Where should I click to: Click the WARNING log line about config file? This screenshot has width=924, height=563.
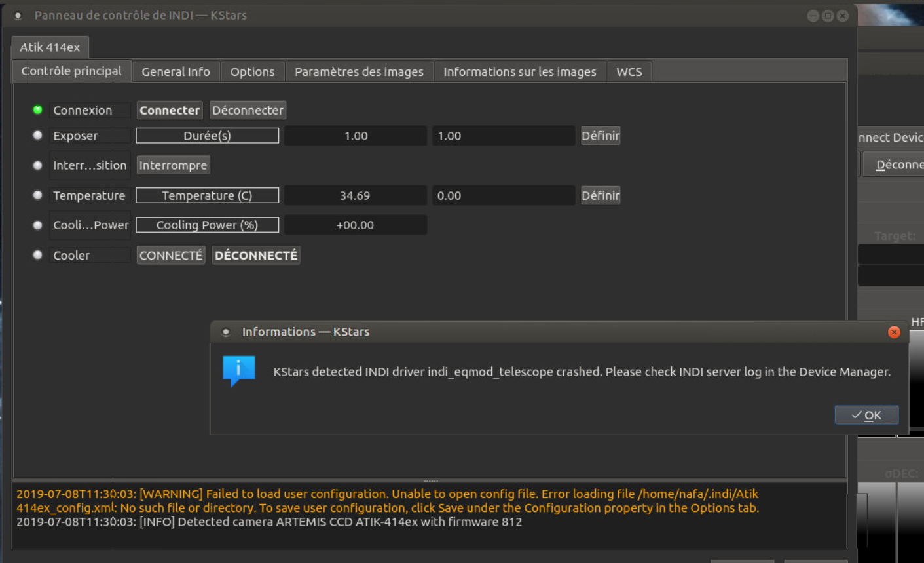coord(388,501)
